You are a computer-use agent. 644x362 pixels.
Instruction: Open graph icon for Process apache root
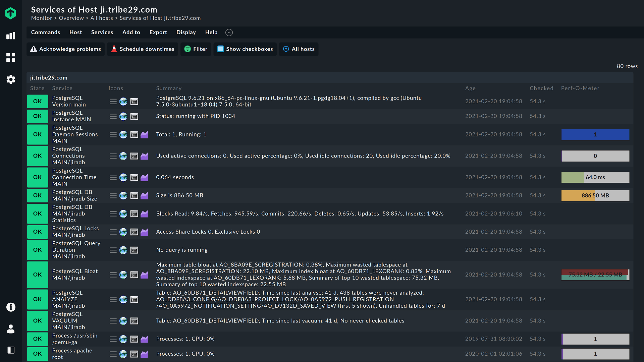pos(144,354)
